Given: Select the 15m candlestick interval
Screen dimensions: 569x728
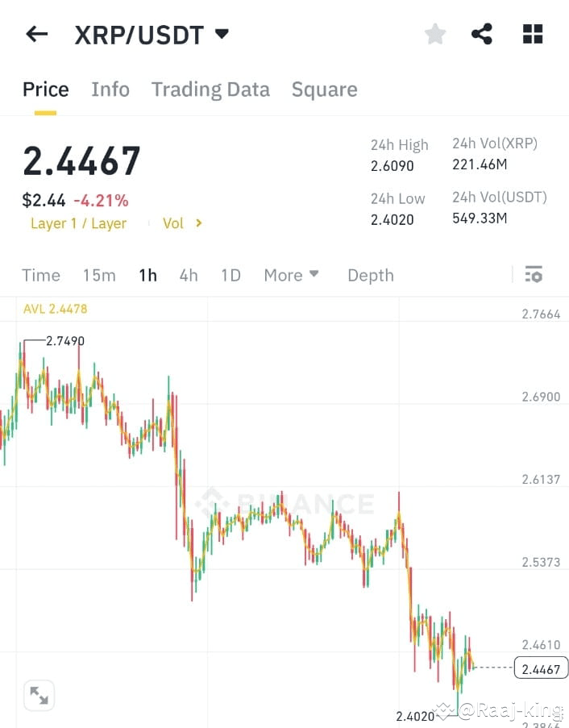Looking at the screenshot, I should 98,275.
